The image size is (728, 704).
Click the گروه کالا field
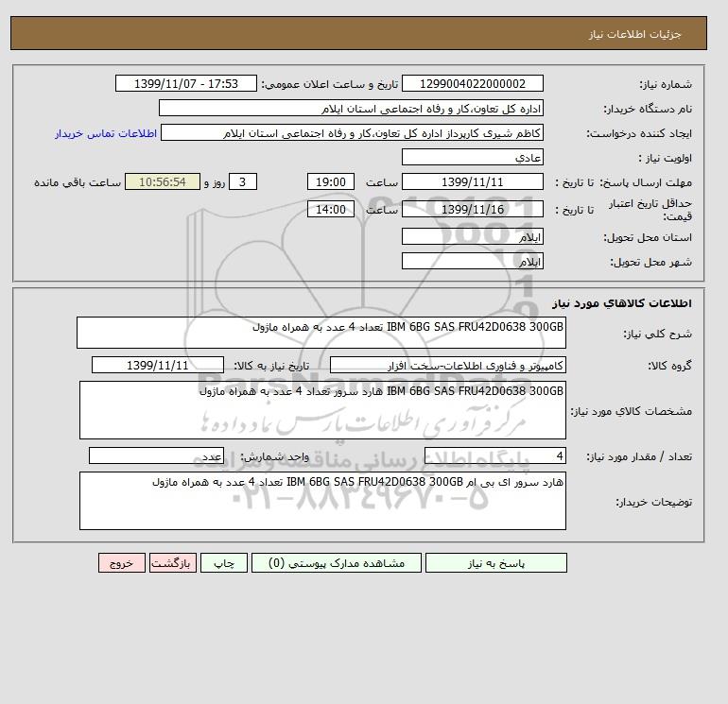[x=447, y=365]
